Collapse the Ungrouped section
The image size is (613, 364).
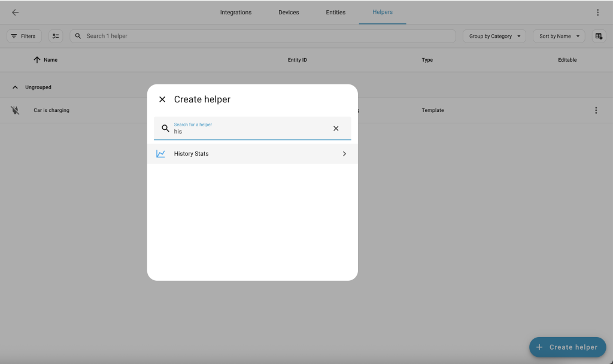pos(15,87)
